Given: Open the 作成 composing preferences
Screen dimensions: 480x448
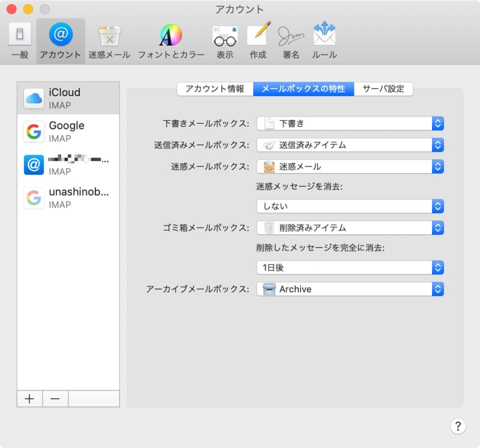Looking at the screenshot, I should (x=258, y=41).
